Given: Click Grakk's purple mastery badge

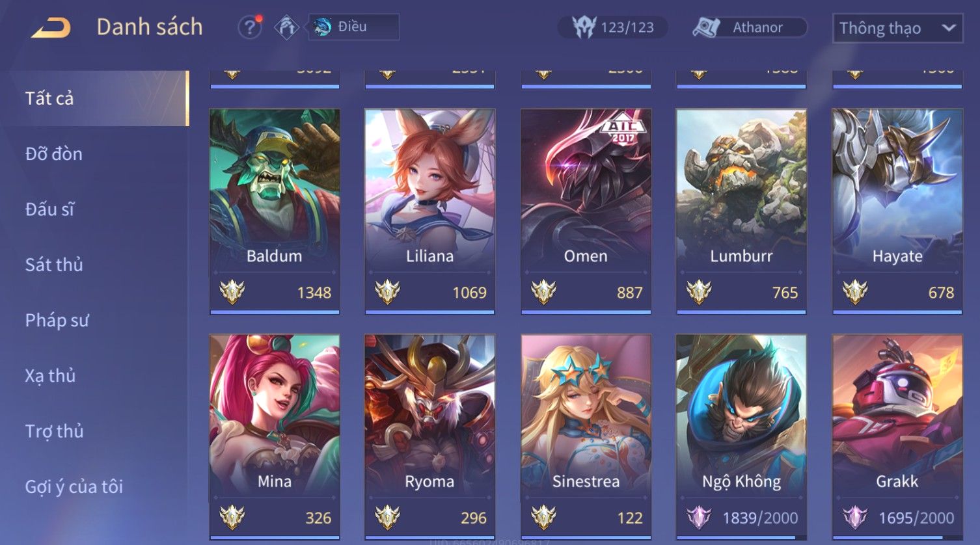Looking at the screenshot, I should pos(855,518).
